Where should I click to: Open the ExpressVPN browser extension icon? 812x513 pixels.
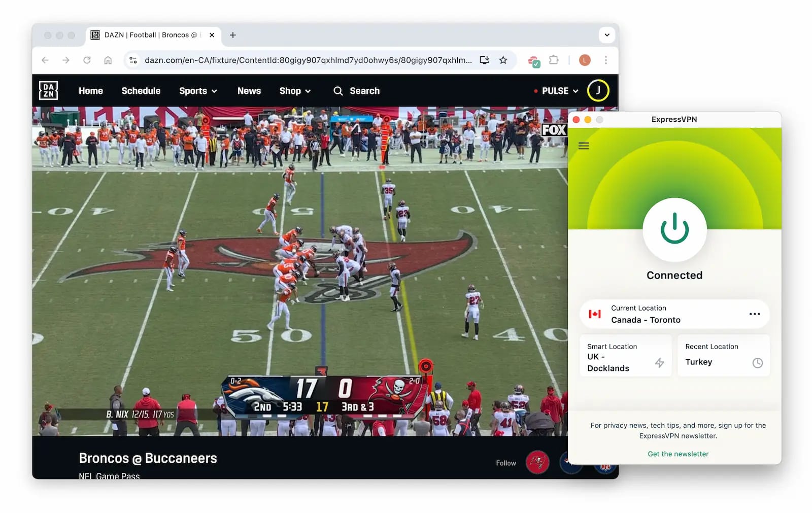tap(534, 61)
